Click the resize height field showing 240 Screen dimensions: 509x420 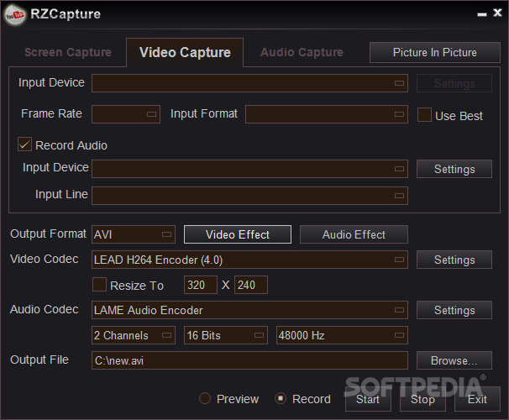click(x=251, y=285)
